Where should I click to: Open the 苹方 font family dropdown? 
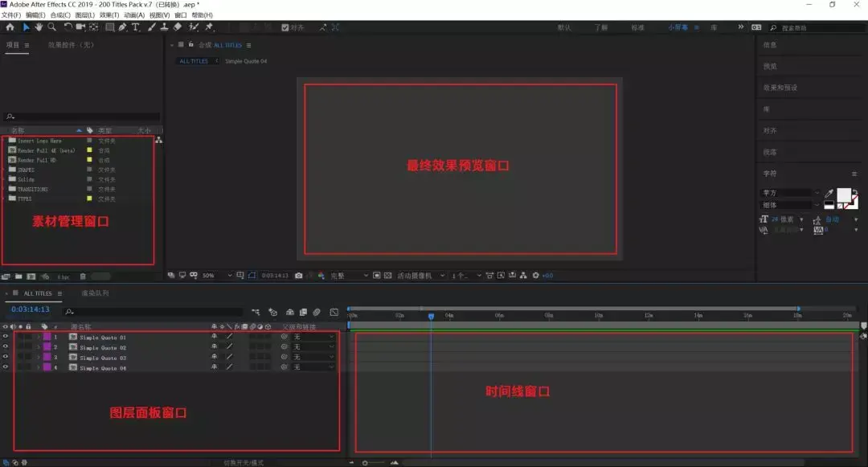pos(789,193)
